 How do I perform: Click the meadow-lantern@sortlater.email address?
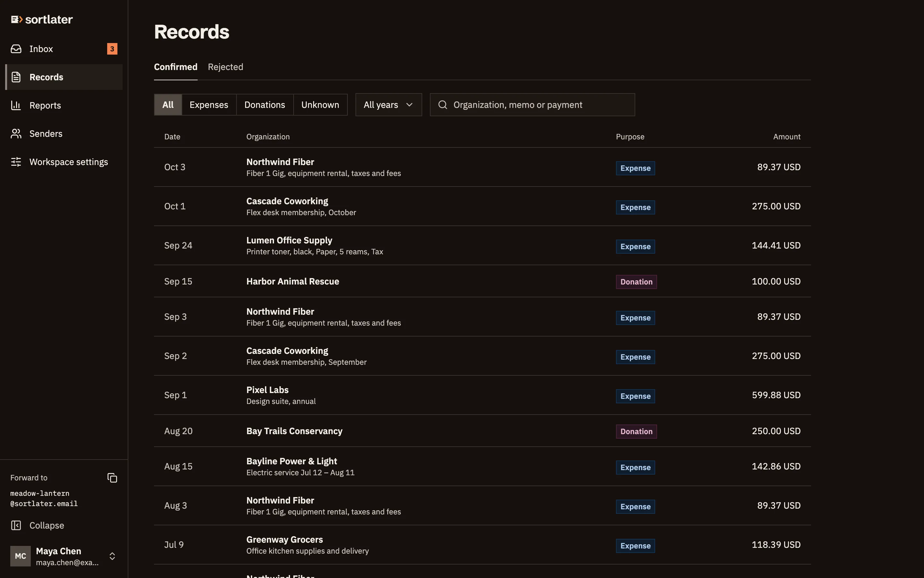point(44,498)
